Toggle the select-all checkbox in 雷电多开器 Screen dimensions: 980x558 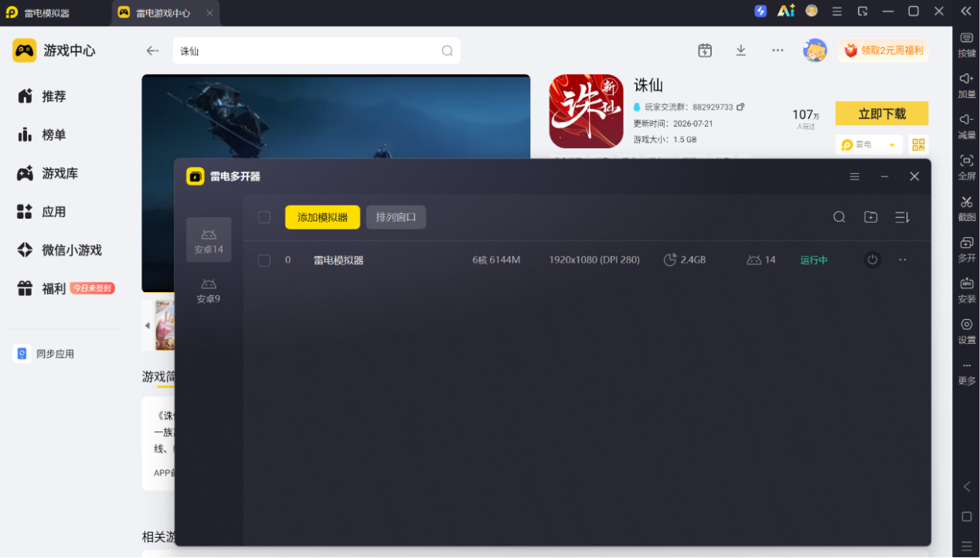(264, 217)
